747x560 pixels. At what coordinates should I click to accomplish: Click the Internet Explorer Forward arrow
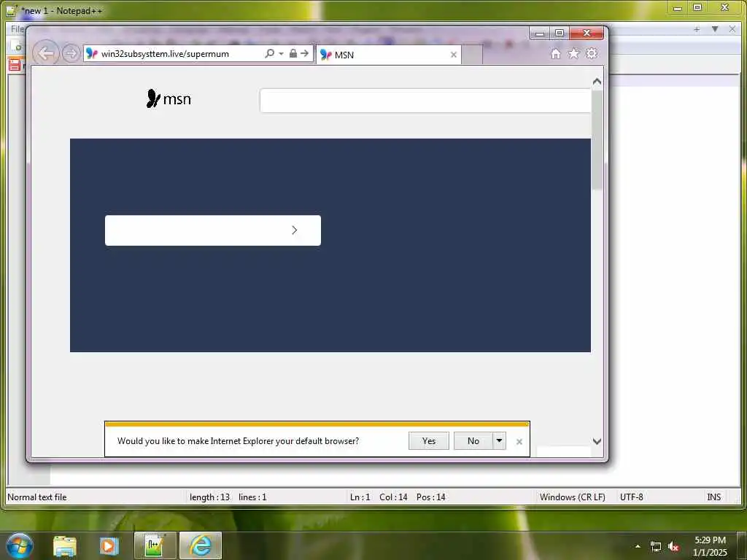71,53
